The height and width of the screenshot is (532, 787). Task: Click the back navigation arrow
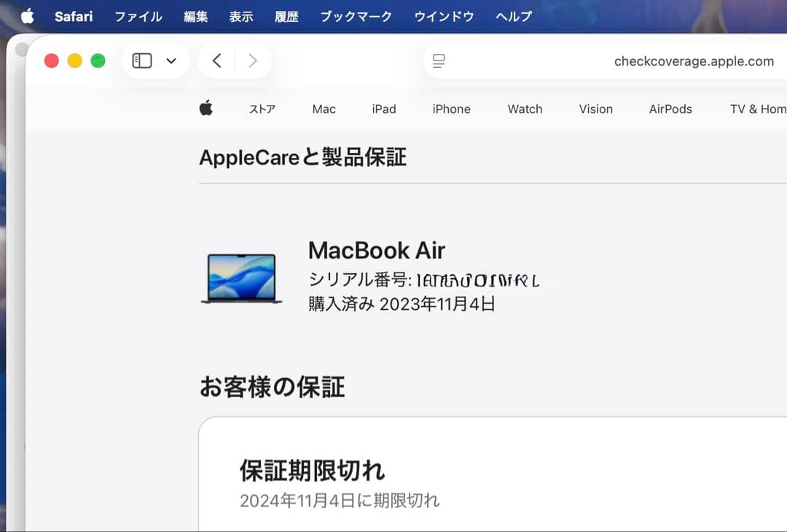(216, 60)
